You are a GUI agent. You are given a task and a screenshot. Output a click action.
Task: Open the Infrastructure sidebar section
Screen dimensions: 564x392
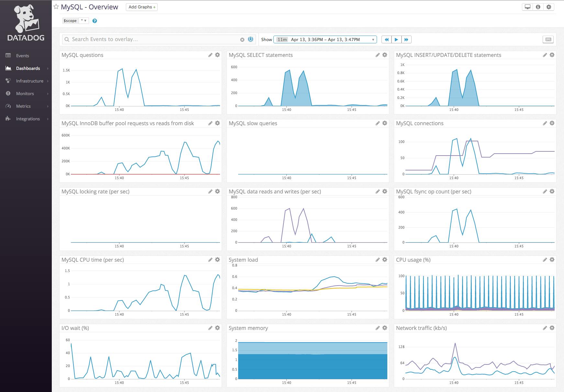(30, 81)
